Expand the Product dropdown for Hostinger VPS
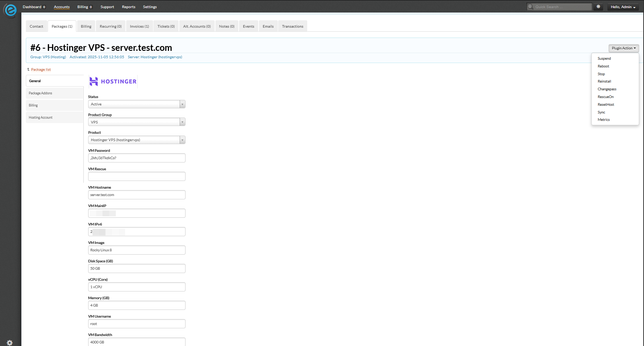This screenshot has width=644, height=346. [x=182, y=140]
